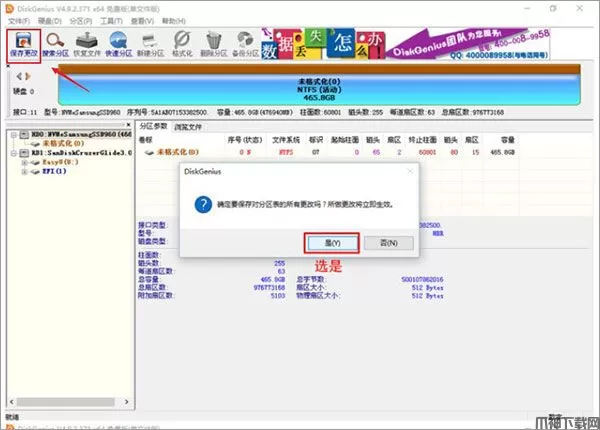Click the previous disk left arrow
Screen dimensions: 600x430
(x=19, y=77)
